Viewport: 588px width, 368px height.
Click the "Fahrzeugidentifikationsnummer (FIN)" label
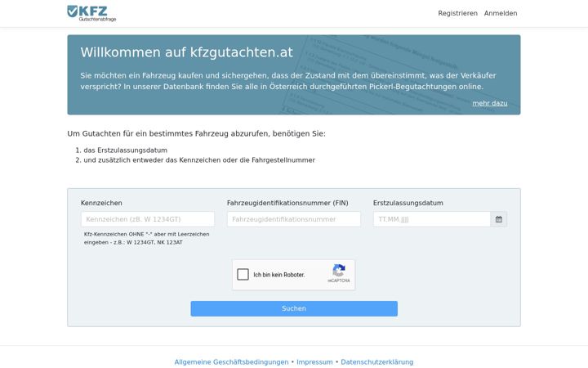[x=287, y=203]
